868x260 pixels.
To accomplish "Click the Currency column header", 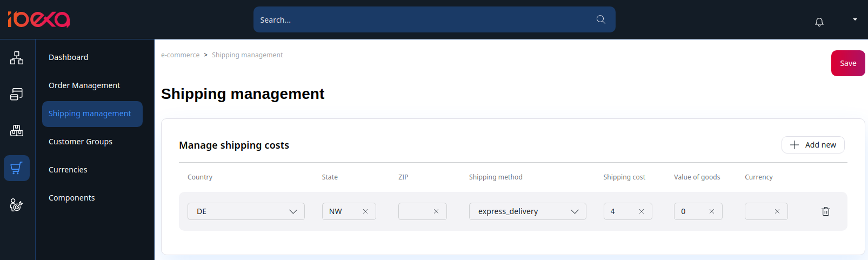I will point(759,177).
